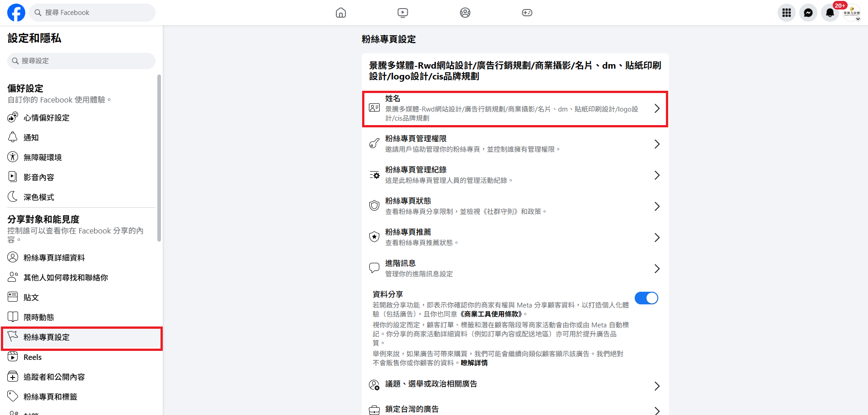Screen dimensions: 868x415
Task: Click the sidebar vertical scrollbar
Action: (159, 158)
